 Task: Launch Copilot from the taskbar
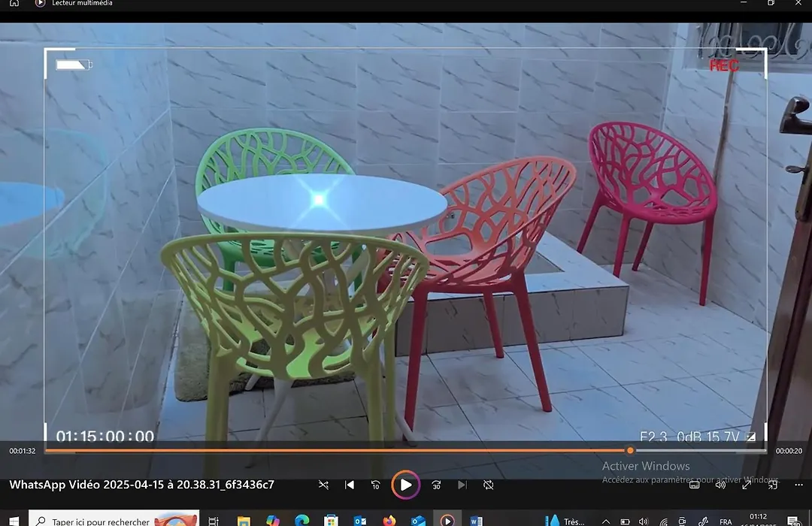[272, 521]
